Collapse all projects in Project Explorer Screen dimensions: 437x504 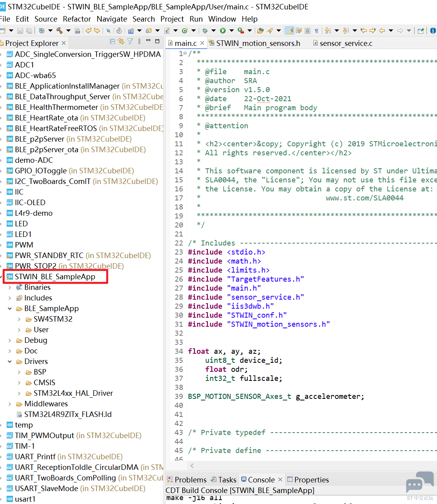pos(113,42)
